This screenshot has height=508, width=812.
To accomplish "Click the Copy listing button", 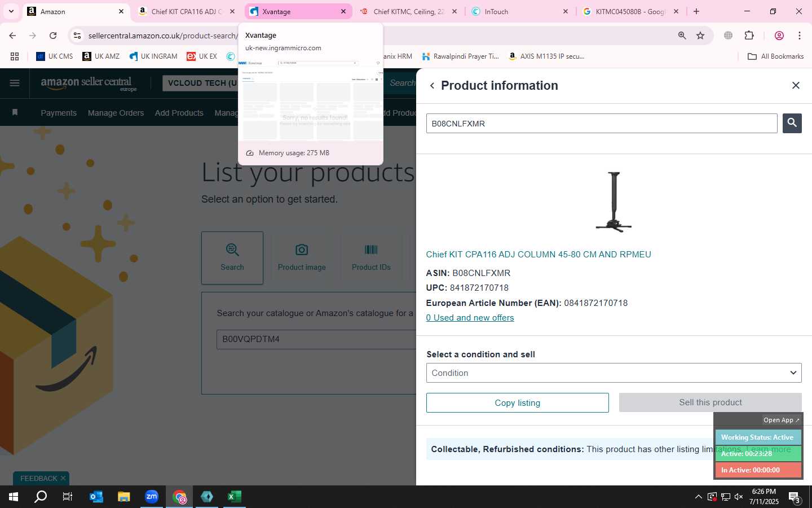I will coord(517,402).
